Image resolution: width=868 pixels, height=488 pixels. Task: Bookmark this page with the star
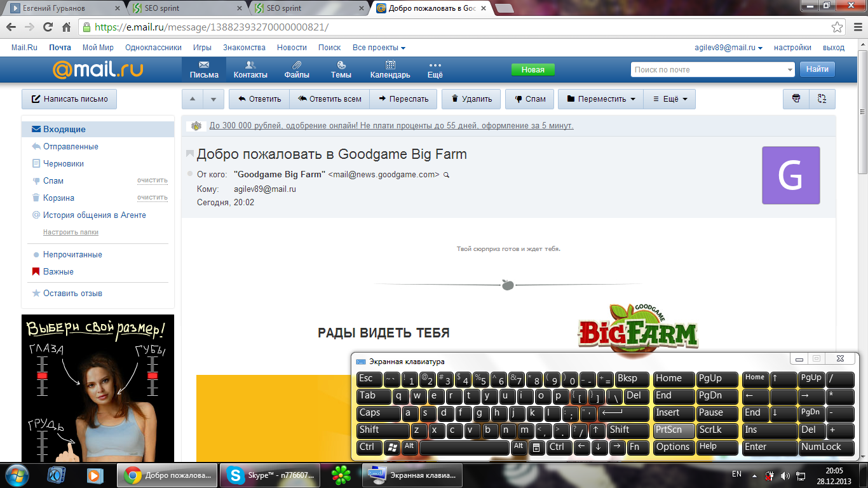tap(837, 27)
